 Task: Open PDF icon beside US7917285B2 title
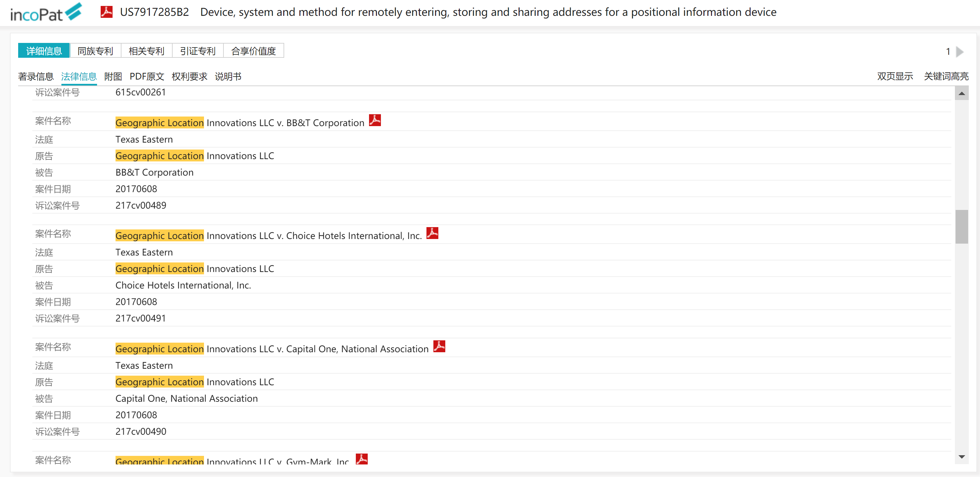[107, 12]
